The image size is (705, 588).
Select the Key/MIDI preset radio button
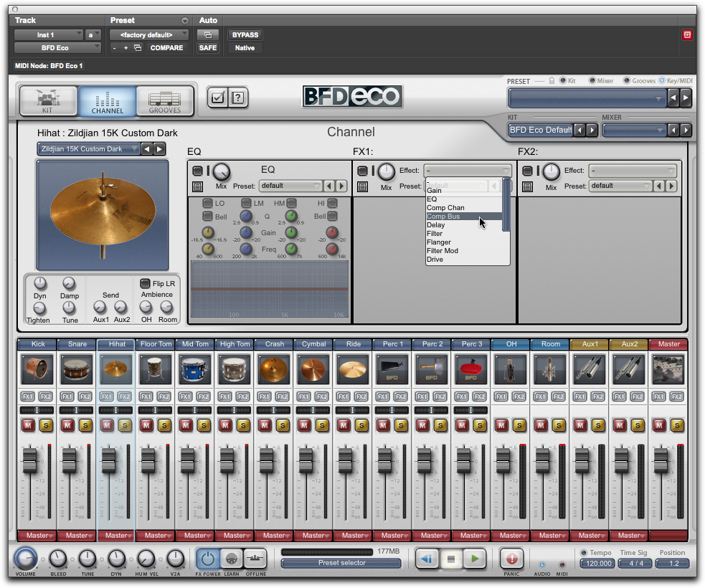662,80
